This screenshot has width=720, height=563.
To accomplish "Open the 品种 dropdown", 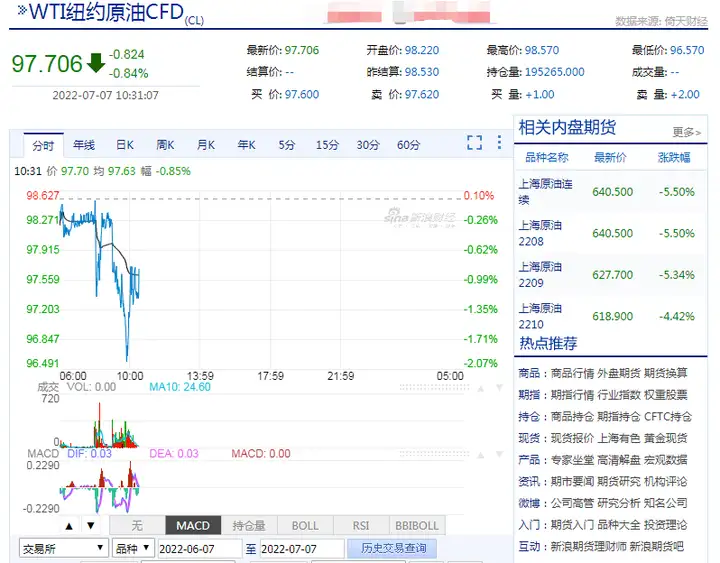I will (x=133, y=548).
